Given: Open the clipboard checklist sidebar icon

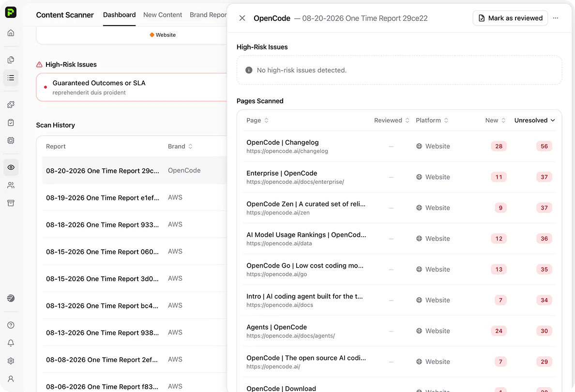Looking at the screenshot, I should click(x=11, y=122).
